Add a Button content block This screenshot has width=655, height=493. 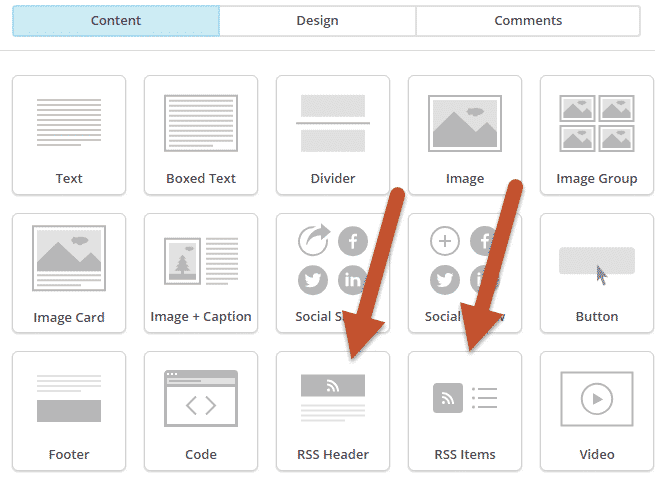pos(597,273)
